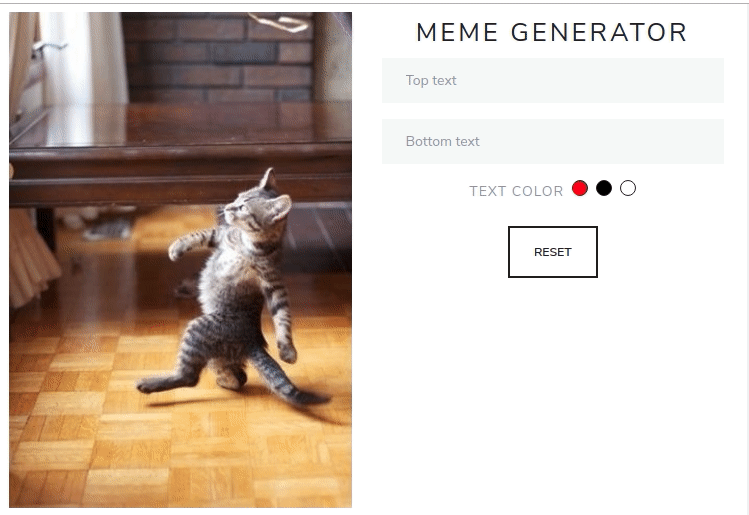The image size is (749, 515).
Task: Click the kitten's head in the photo
Action: tap(258, 203)
